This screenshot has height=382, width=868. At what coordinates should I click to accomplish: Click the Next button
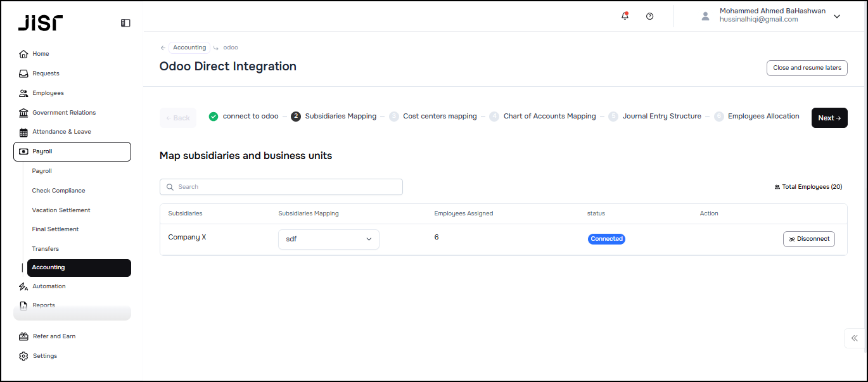(829, 118)
